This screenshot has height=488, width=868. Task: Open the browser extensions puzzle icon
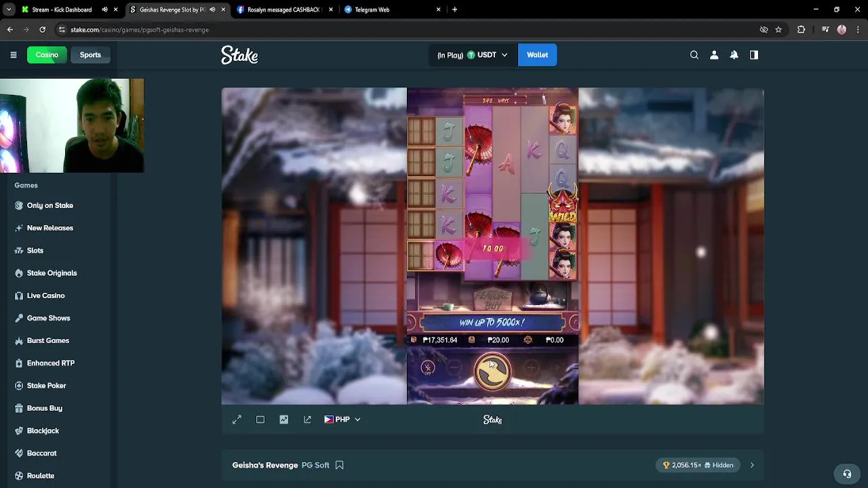[x=801, y=30]
